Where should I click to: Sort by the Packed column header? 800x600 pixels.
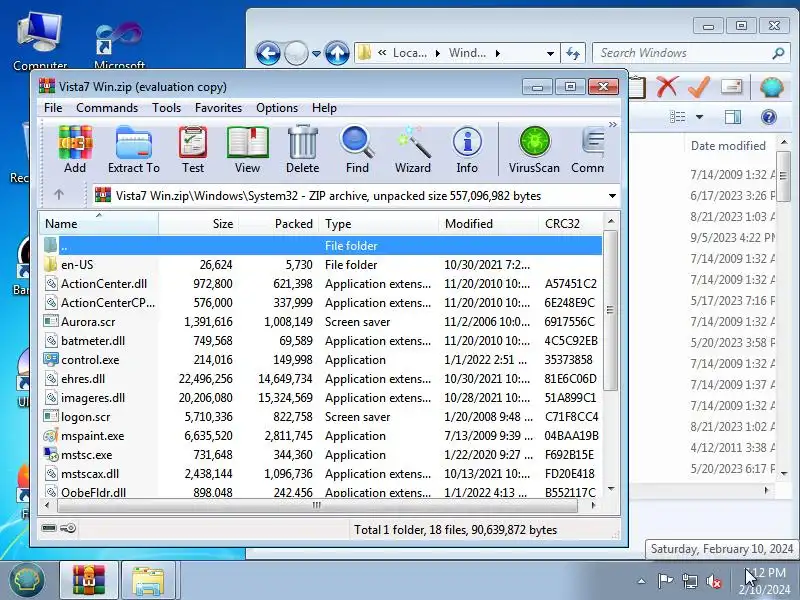[279, 223]
